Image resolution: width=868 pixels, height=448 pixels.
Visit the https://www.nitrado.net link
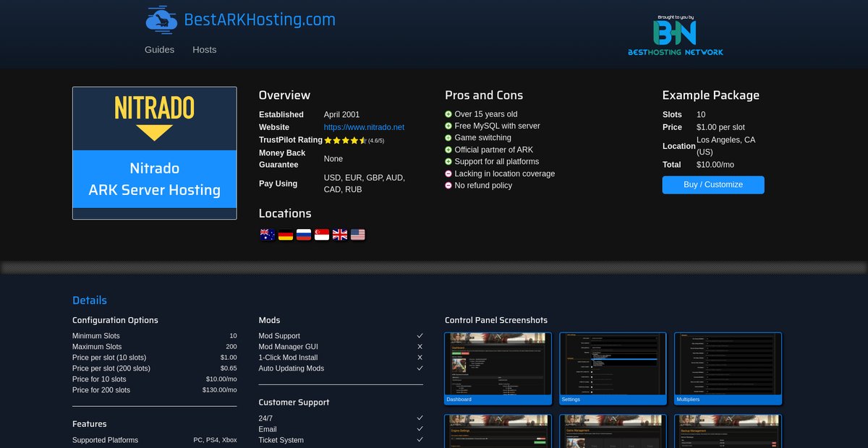pyautogui.click(x=364, y=127)
